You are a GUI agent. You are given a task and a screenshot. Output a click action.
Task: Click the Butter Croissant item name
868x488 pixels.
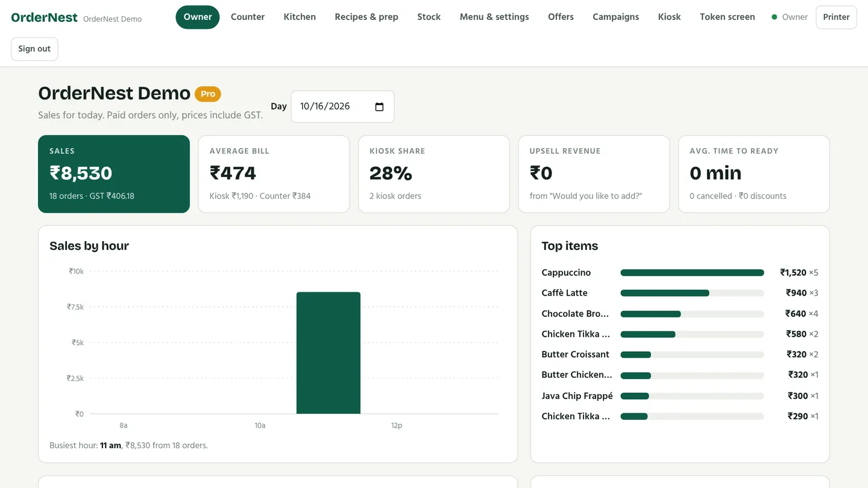575,354
